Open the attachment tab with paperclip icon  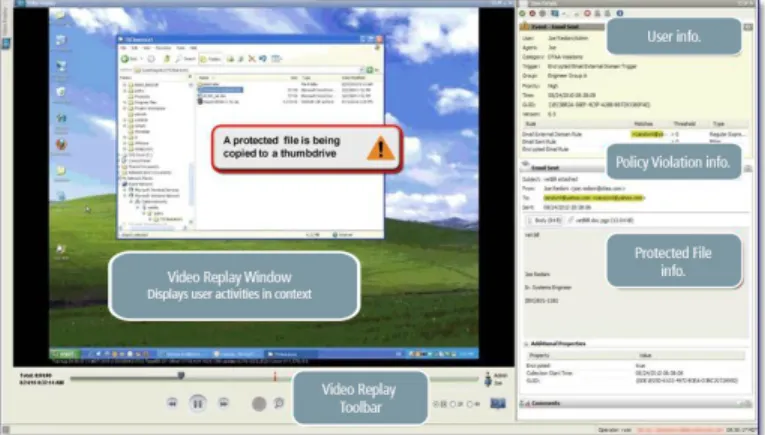tap(601, 220)
